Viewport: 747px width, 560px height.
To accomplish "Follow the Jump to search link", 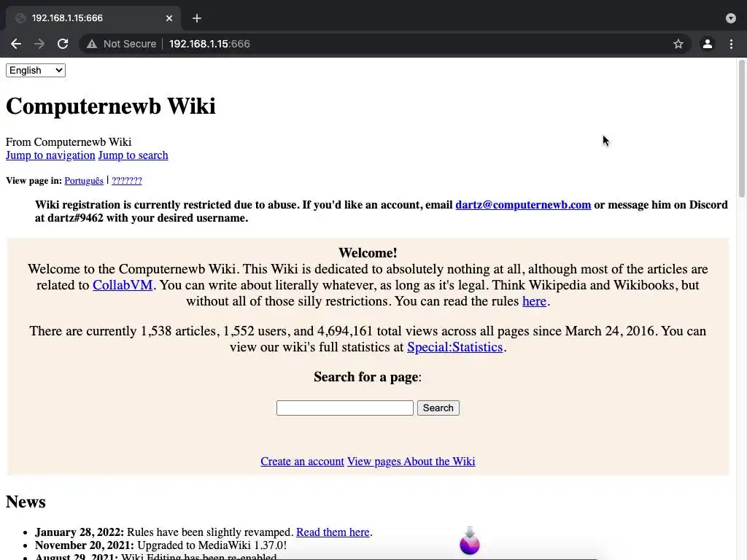I will click(x=133, y=155).
